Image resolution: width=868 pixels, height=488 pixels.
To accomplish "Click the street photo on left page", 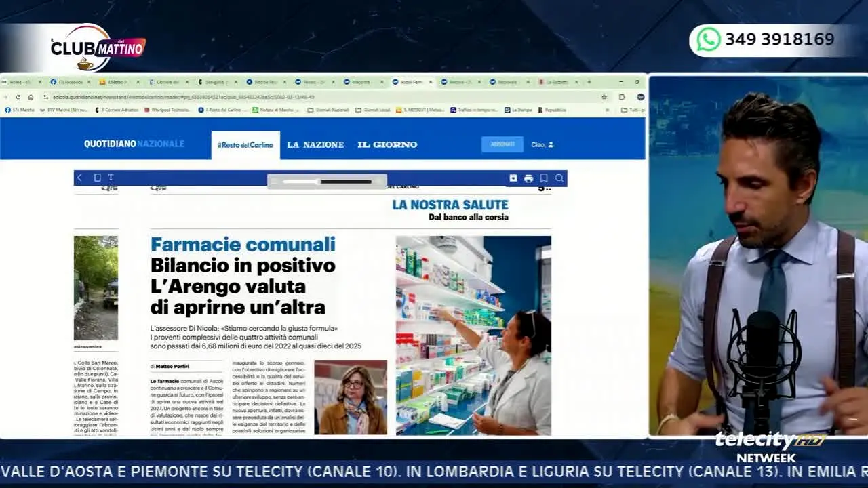I will [96, 288].
